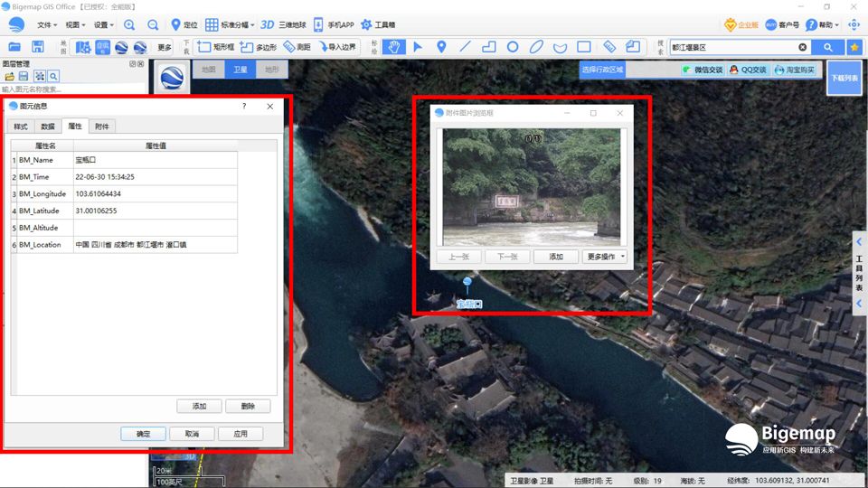This screenshot has width=868, height=488.
Task: Select the second blue globe map source
Action: tap(140, 47)
